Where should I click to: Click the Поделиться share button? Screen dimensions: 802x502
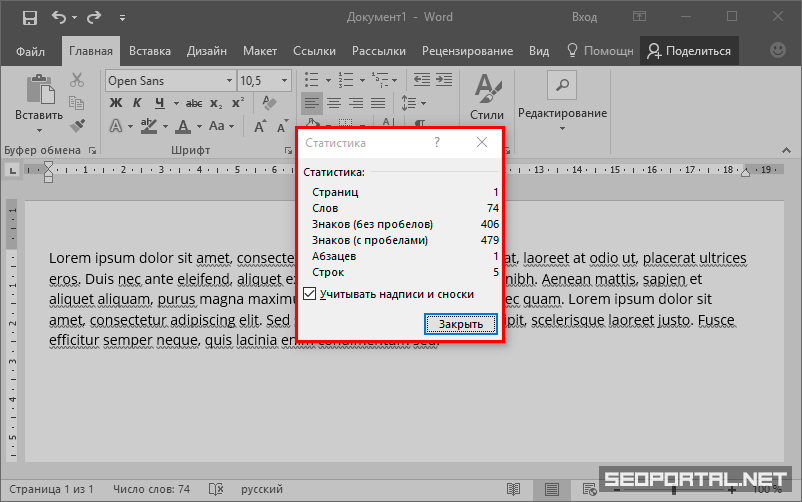click(x=688, y=51)
